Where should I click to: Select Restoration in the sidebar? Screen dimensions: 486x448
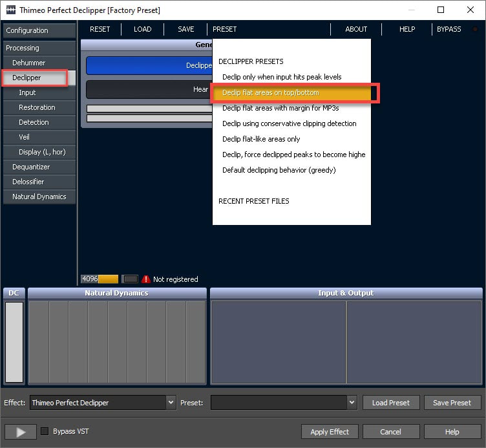click(x=39, y=107)
